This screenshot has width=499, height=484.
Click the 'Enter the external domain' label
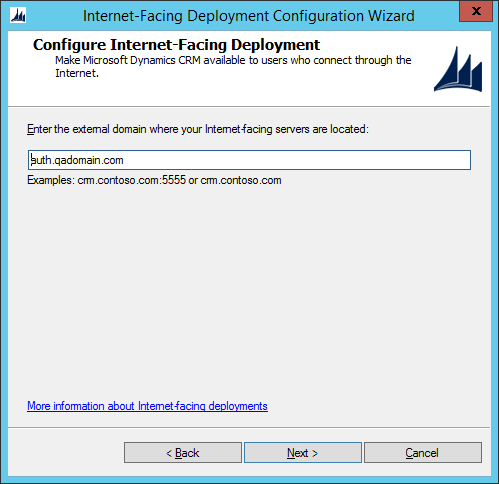(198, 129)
